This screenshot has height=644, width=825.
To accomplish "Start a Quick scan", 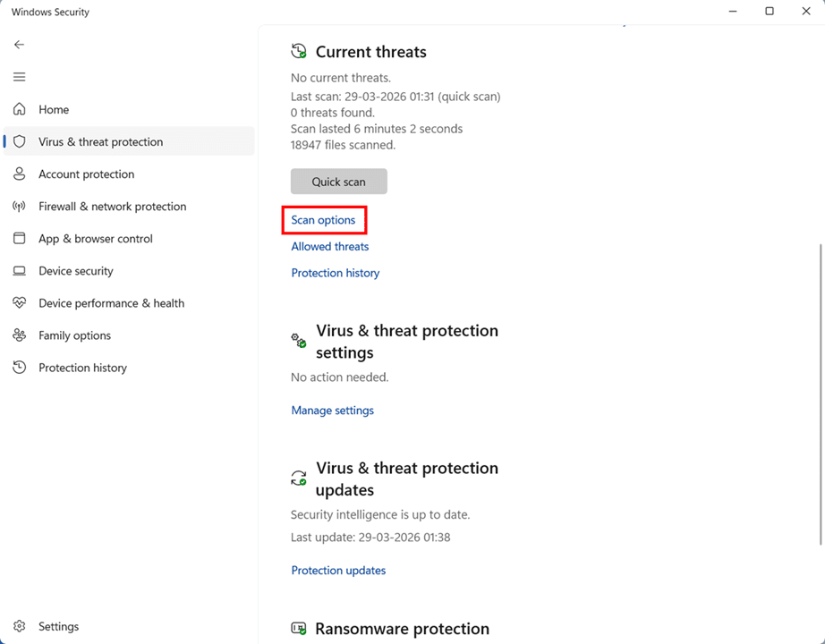I will 338,182.
